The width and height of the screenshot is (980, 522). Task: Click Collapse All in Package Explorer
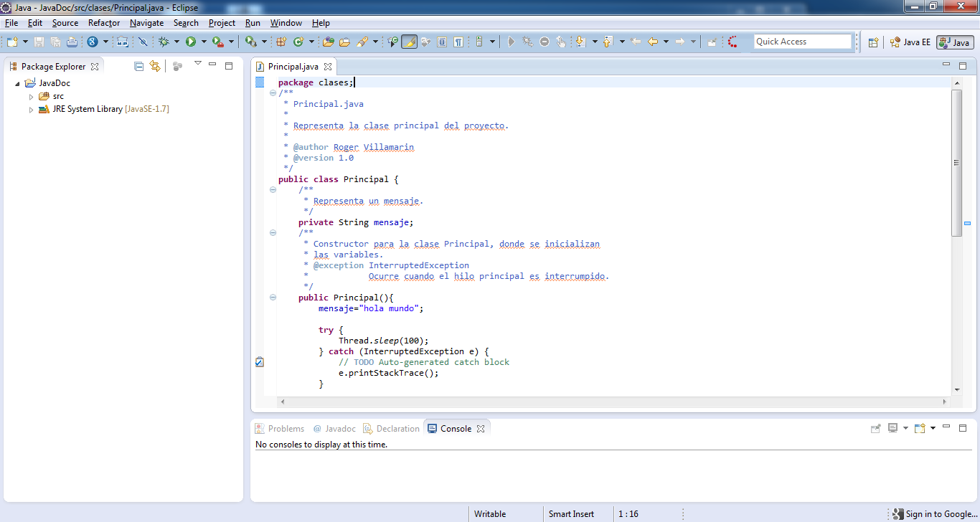pyautogui.click(x=139, y=67)
